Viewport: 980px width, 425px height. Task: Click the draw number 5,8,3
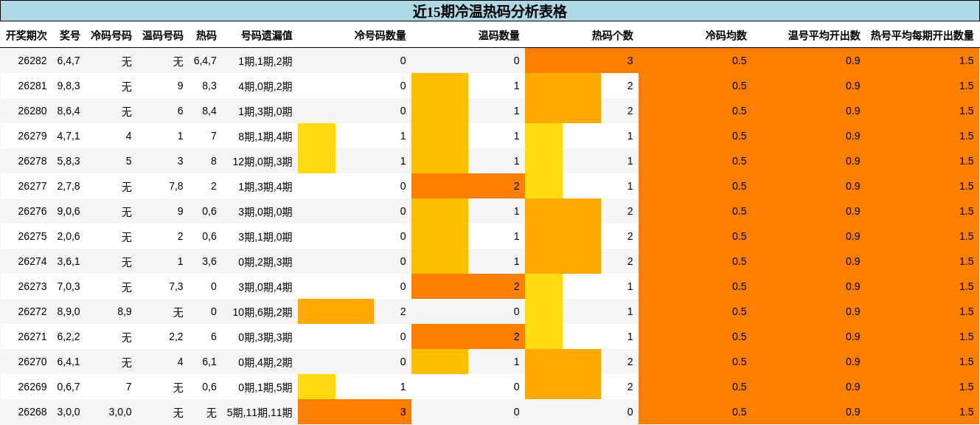69,161
